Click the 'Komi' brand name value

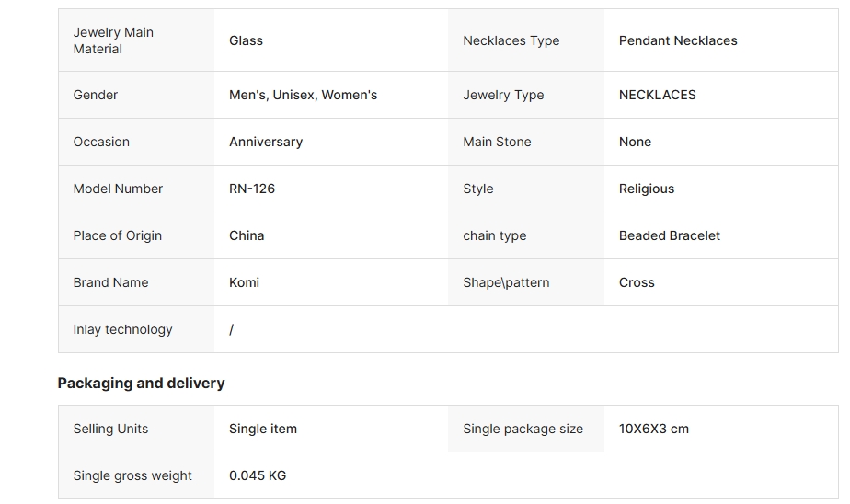(244, 282)
